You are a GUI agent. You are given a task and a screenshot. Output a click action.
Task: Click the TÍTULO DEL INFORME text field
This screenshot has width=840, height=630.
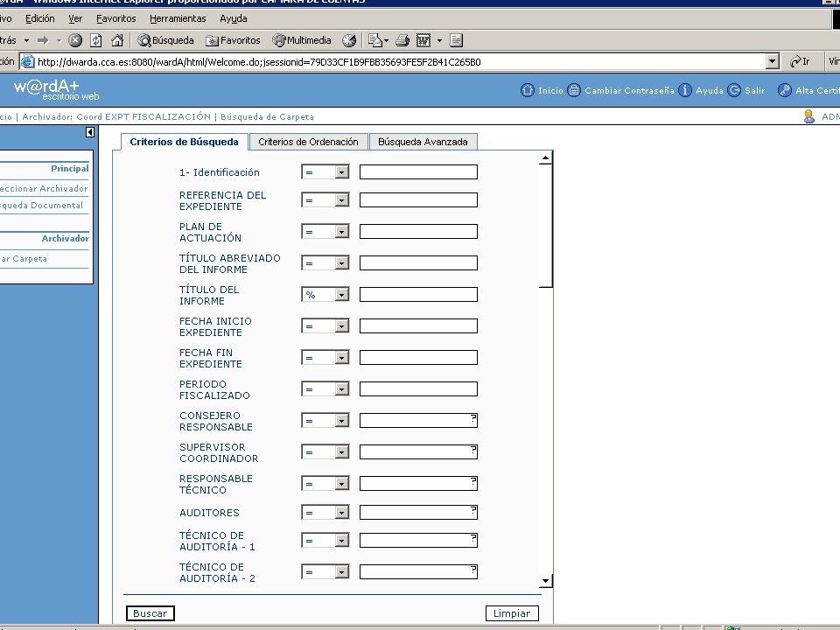click(418, 295)
